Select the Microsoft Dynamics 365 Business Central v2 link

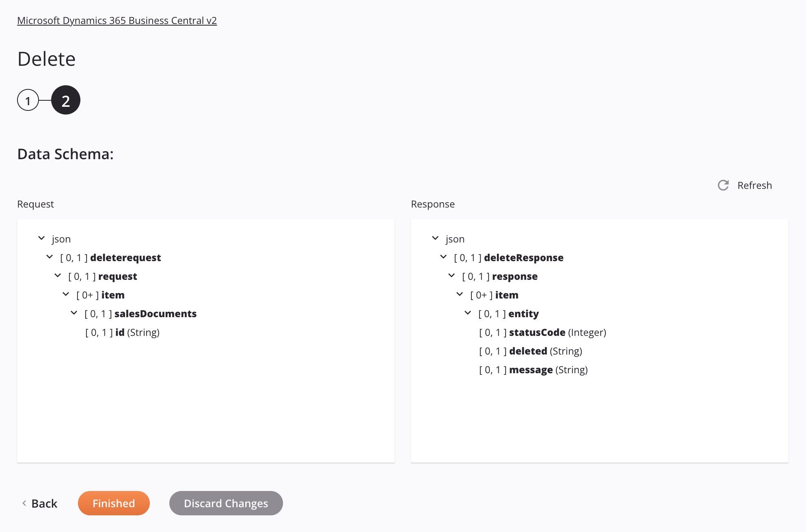[x=117, y=19]
